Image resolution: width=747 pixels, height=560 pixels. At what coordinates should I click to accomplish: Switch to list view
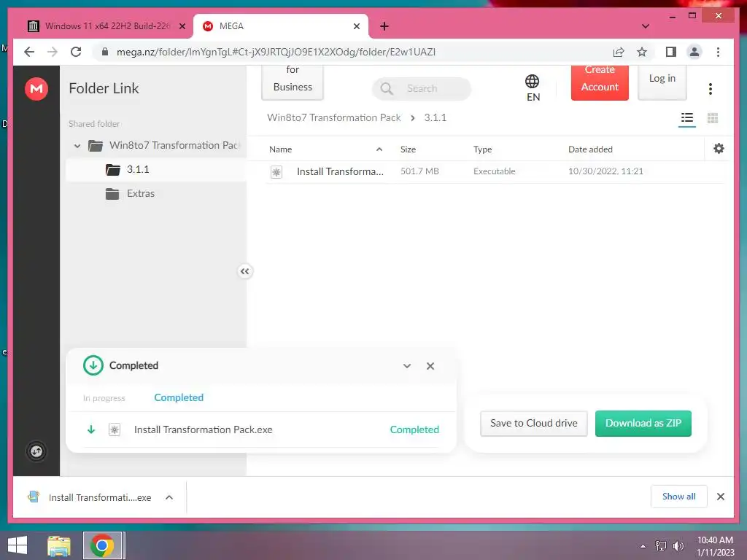pyautogui.click(x=687, y=118)
